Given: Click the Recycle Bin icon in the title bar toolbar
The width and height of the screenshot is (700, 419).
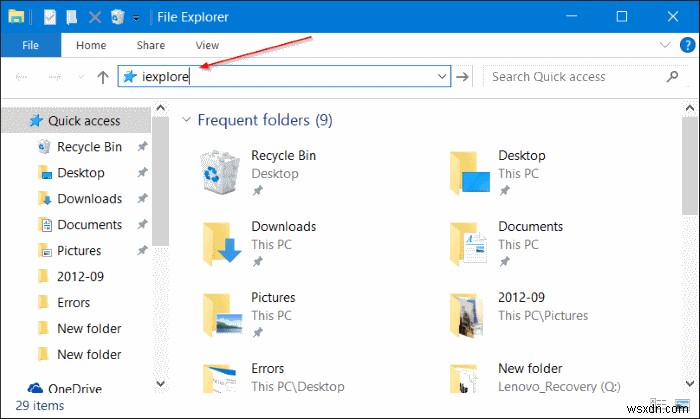Looking at the screenshot, I should coord(117,17).
